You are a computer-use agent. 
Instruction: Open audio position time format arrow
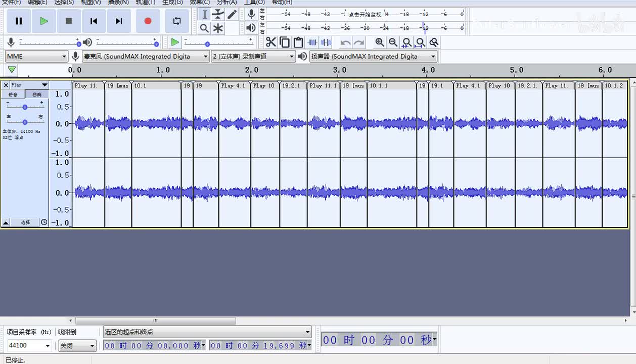coord(434,340)
